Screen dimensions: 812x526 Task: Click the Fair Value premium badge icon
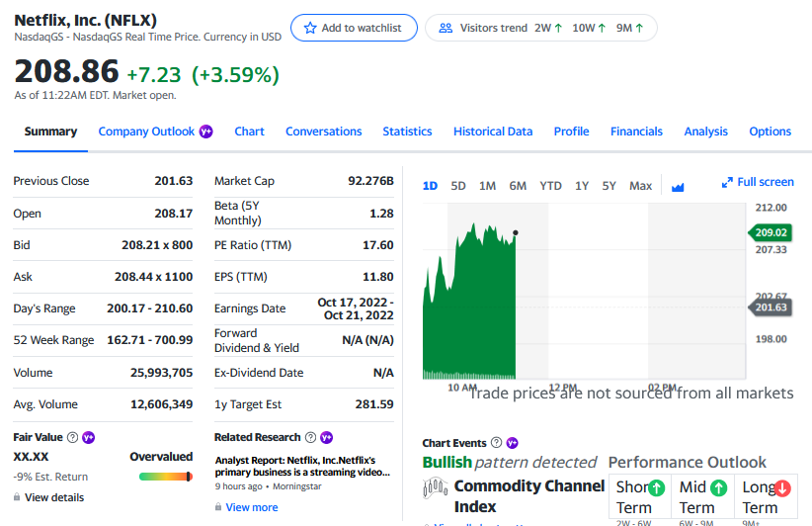pyautogui.click(x=89, y=437)
